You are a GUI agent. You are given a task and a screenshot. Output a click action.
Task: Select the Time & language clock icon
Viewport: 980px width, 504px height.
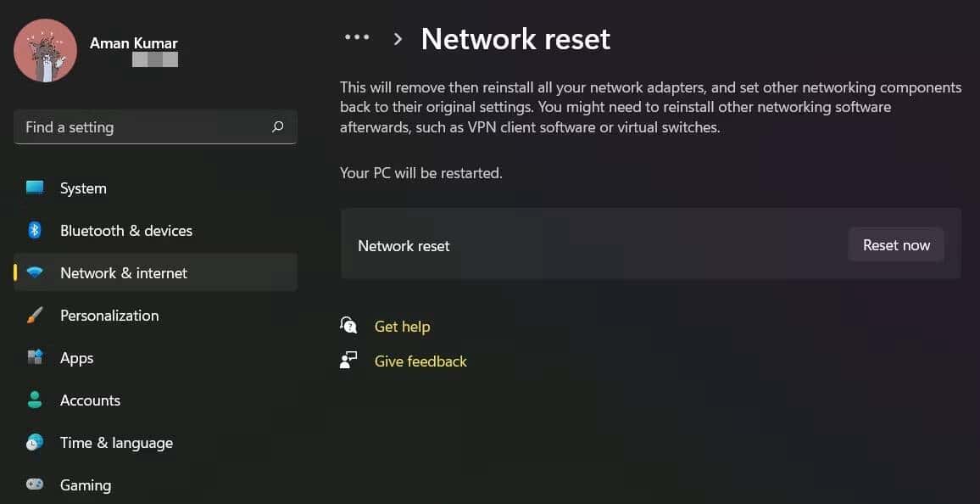35,442
